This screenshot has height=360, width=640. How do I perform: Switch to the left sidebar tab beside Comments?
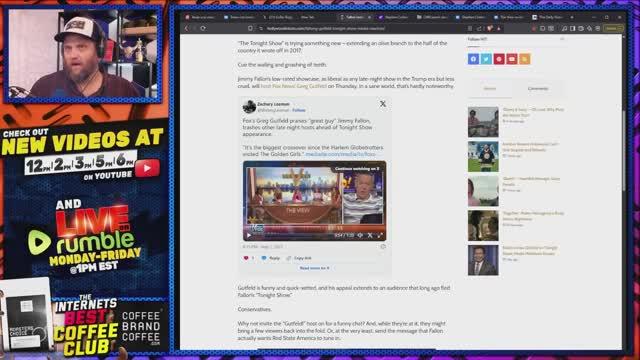tap(490, 89)
